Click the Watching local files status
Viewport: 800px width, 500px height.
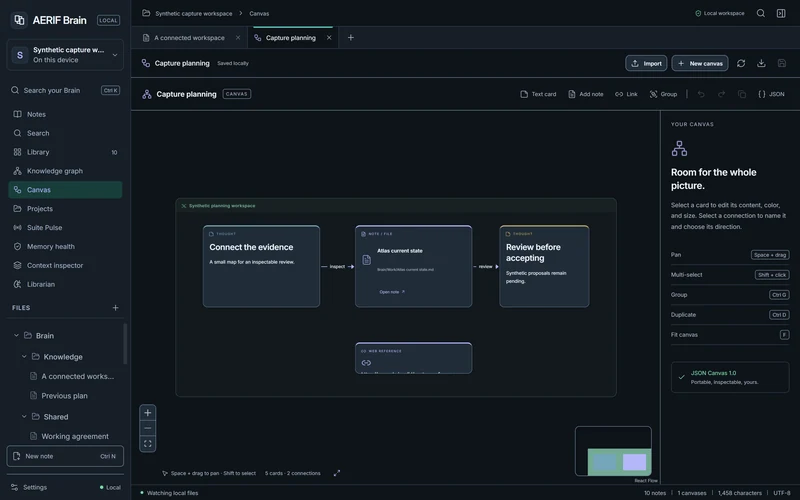pos(169,493)
